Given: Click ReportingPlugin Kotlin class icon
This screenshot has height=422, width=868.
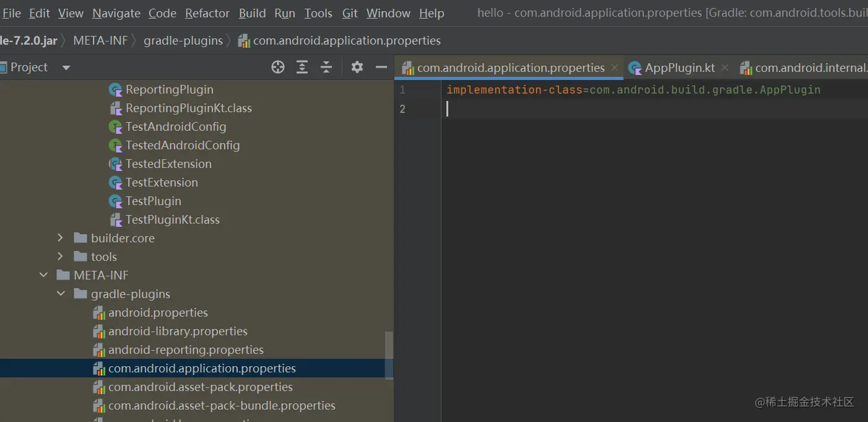Looking at the screenshot, I should [115, 90].
